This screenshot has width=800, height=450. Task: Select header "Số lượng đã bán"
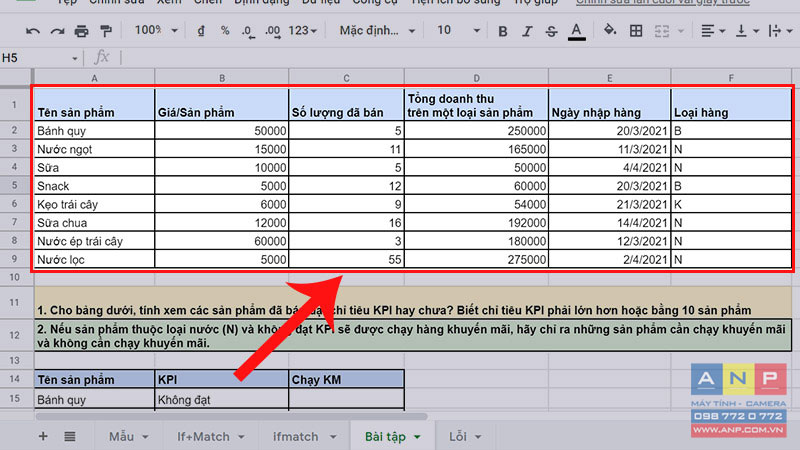[346, 105]
